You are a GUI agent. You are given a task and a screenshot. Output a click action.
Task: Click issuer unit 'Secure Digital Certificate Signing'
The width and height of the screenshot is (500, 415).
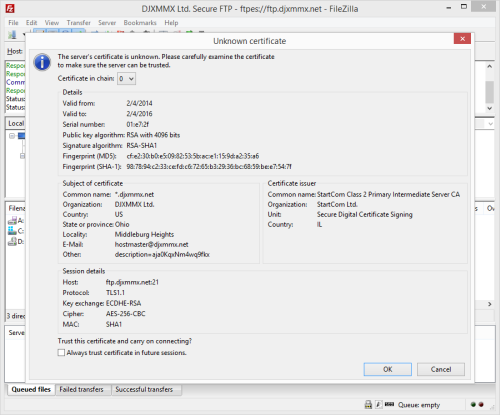365,214
